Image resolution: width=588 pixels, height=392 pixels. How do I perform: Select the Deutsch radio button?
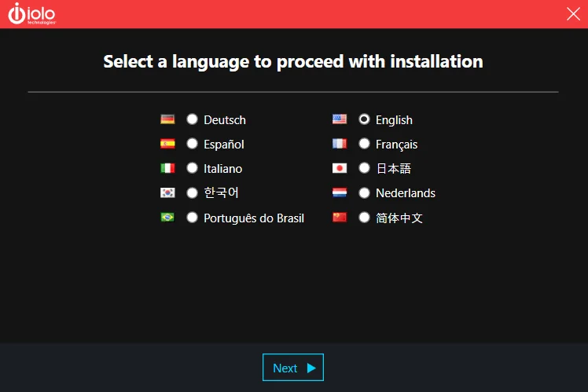click(x=192, y=119)
